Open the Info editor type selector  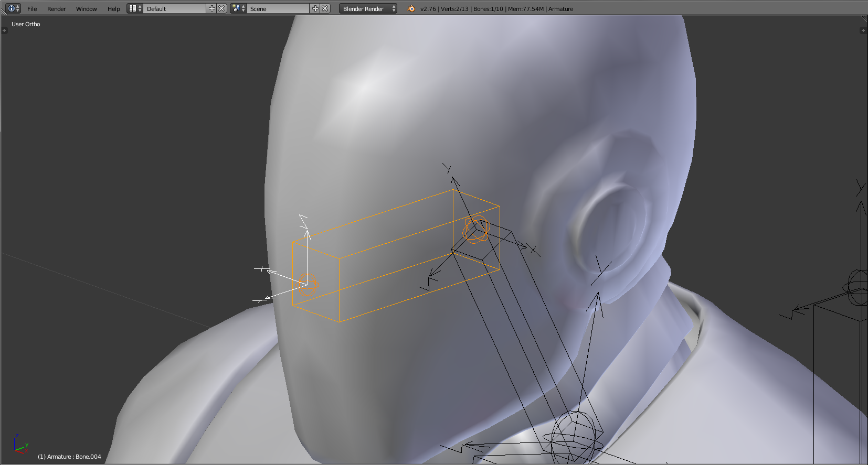[x=14, y=8]
